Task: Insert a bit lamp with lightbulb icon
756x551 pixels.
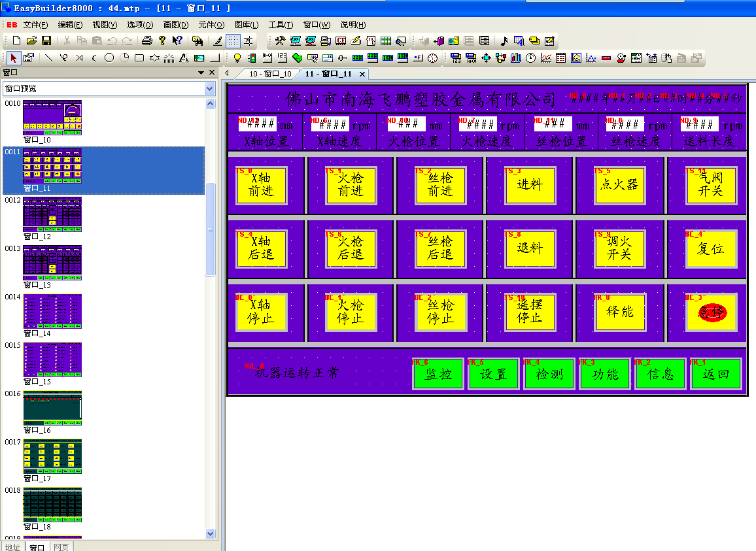Action: pyautogui.click(x=237, y=58)
